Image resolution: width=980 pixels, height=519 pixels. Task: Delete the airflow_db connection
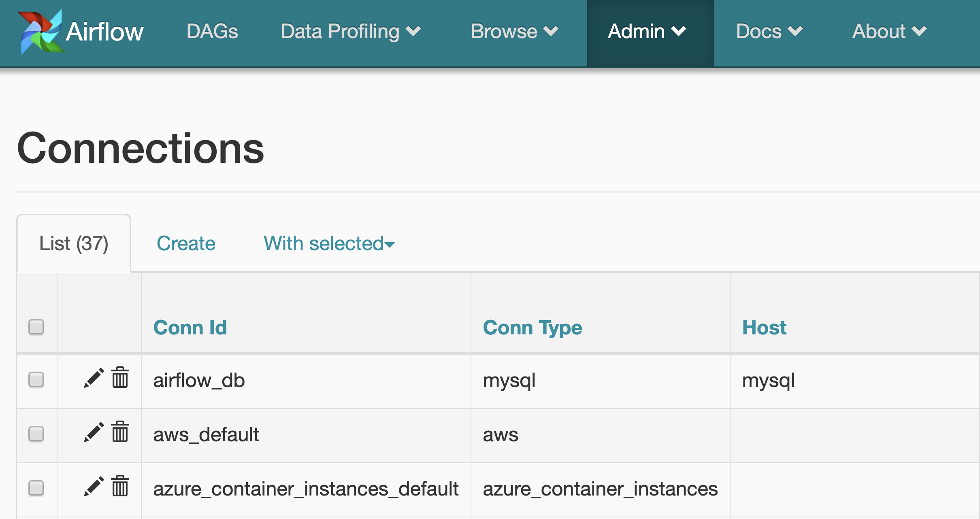coord(120,378)
